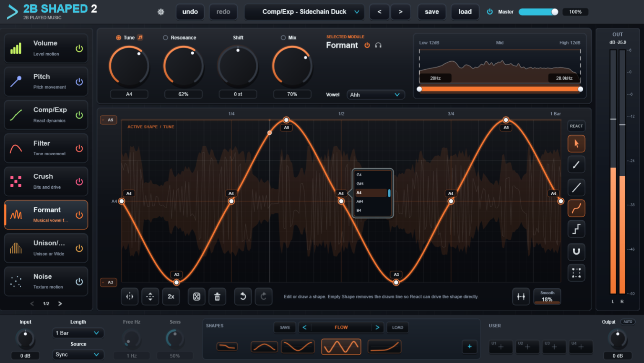Select the step shape tool
The width and height of the screenshot is (644, 363).
click(576, 229)
